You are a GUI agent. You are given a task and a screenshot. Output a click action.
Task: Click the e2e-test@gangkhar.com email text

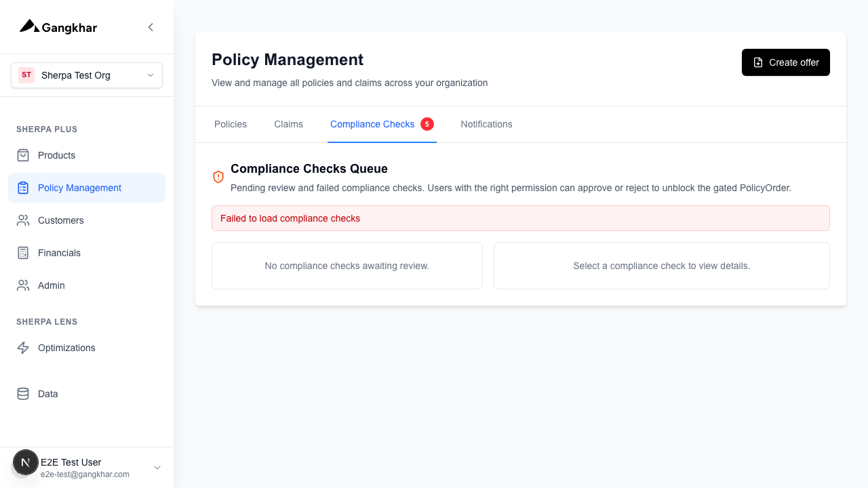[85, 474]
